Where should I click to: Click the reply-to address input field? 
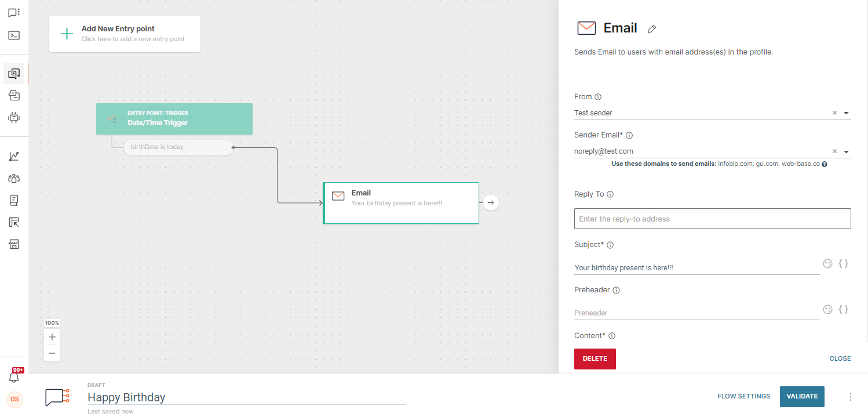[x=712, y=219]
